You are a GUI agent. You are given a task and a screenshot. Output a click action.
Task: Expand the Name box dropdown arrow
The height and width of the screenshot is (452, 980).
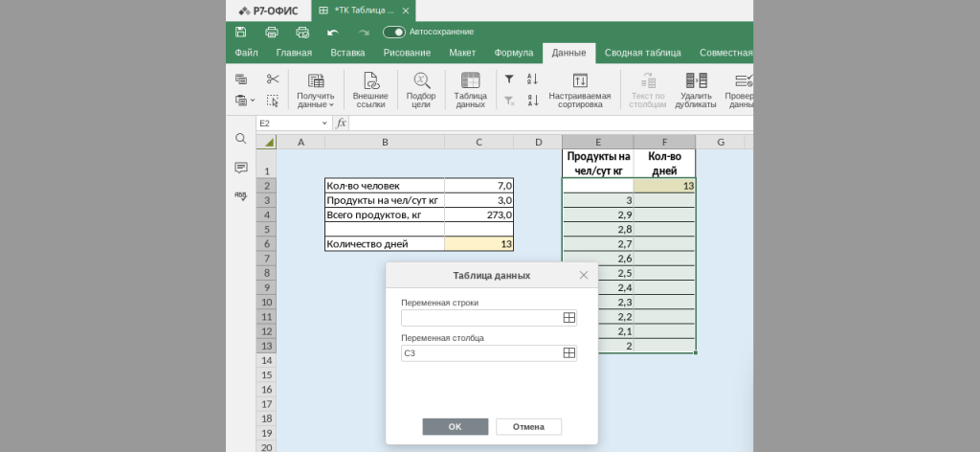pyautogui.click(x=324, y=124)
